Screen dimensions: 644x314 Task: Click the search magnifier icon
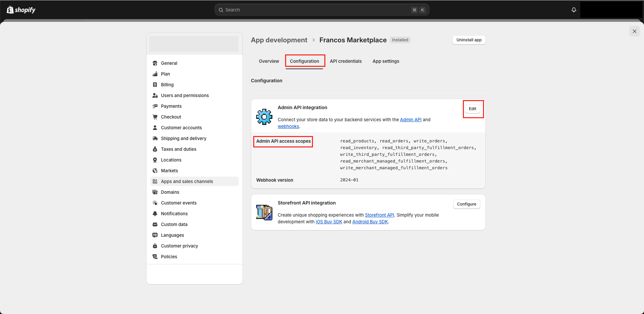(221, 10)
